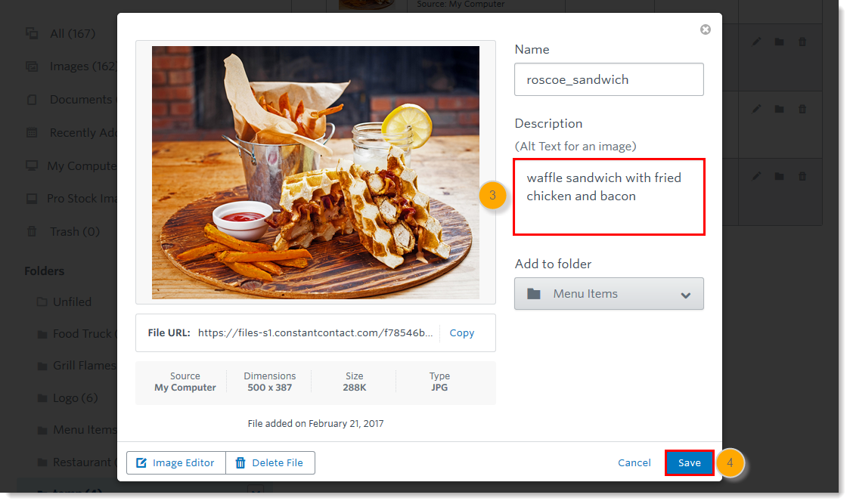This screenshot has width=850, height=504.
Task: Show Recently Added files
Action: (83, 133)
